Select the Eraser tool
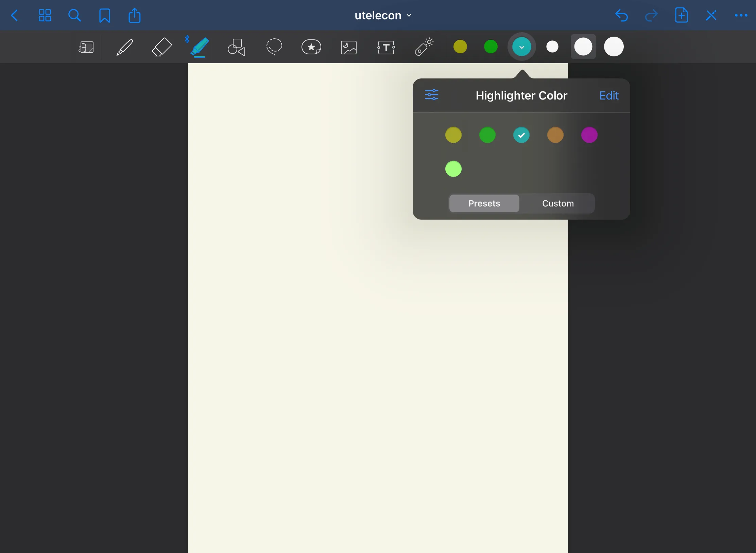 pyautogui.click(x=161, y=47)
